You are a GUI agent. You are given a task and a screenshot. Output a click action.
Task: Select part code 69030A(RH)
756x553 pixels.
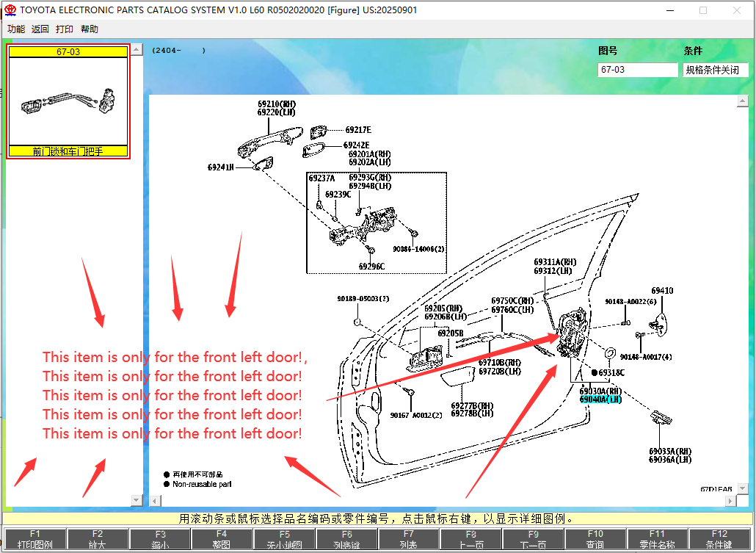[x=600, y=391]
